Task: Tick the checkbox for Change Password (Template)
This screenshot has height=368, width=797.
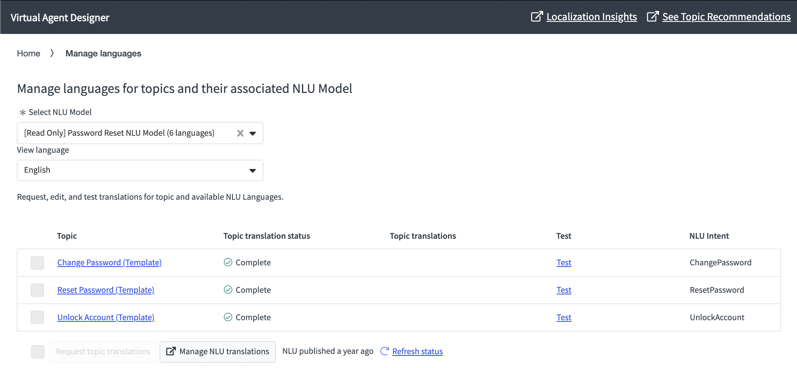Action: [37, 263]
